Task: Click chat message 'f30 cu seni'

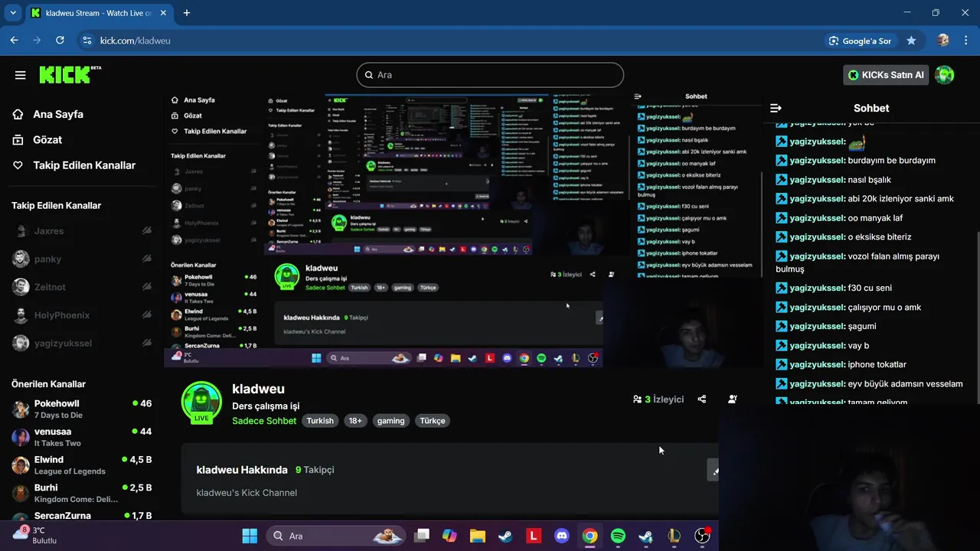Action: tap(871, 288)
